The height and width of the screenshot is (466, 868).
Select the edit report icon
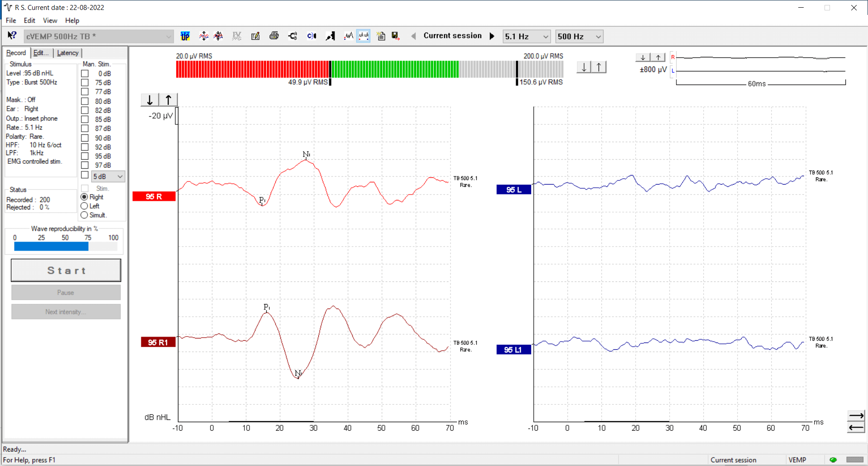255,36
